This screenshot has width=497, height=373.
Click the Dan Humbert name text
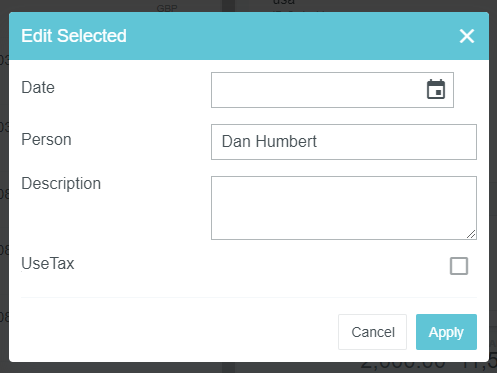coord(269,141)
